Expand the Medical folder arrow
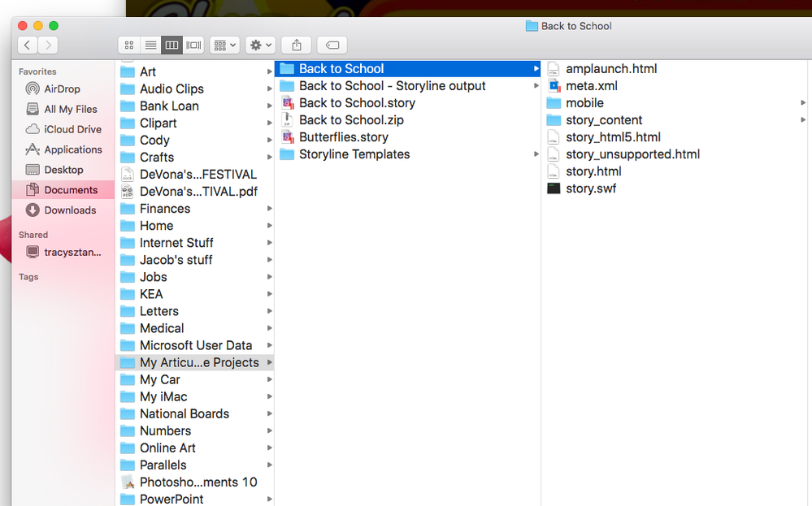 point(269,328)
